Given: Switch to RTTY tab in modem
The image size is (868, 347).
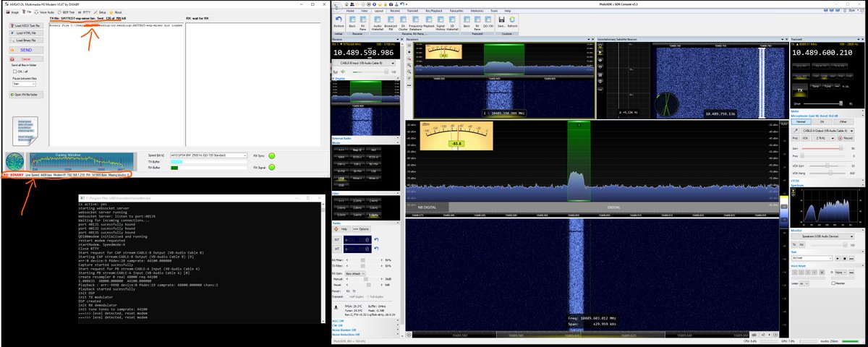Looking at the screenshot, I should (85, 12).
